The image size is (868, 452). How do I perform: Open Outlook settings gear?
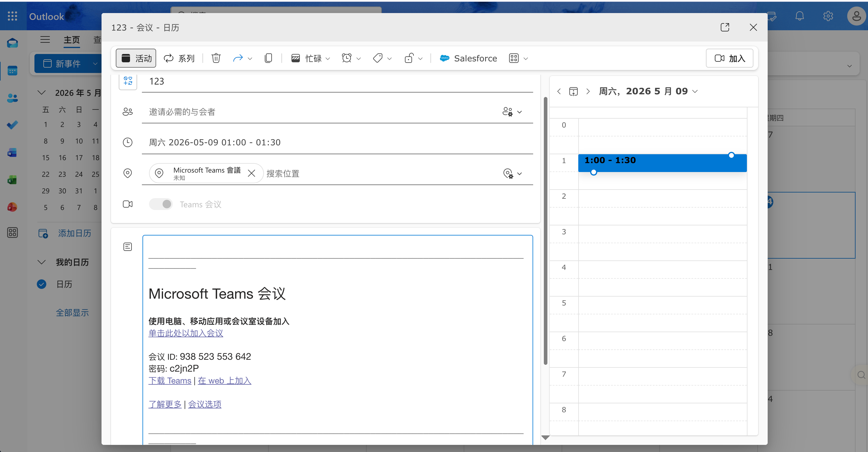click(x=828, y=16)
